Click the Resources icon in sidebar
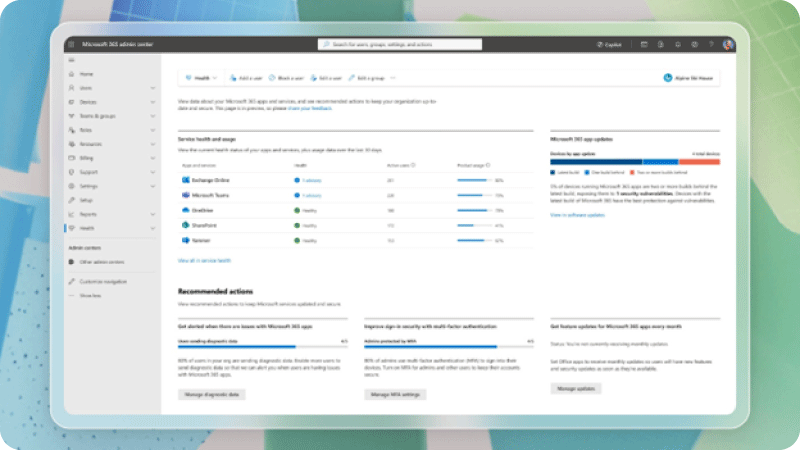Image resolution: width=800 pixels, height=450 pixels. [71, 144]
